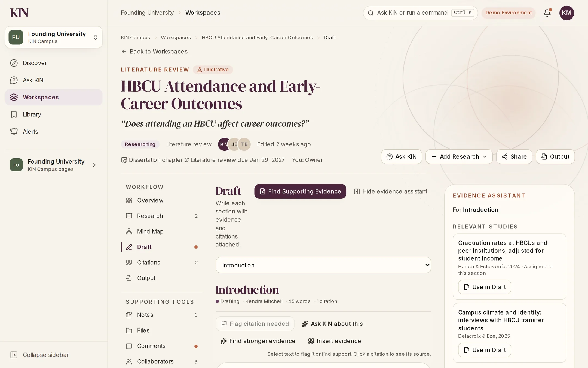The height and width of the screenshot is (368, 588).
Task: Use the Graduation rates study in draft
Action: click(485, 287)
